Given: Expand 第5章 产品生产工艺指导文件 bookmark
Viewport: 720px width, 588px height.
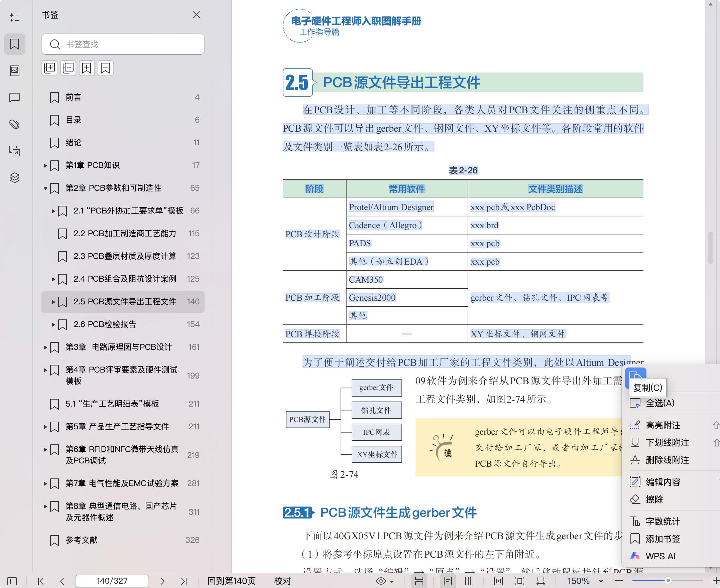Looking at the screenshot, I should pos(45,427).
